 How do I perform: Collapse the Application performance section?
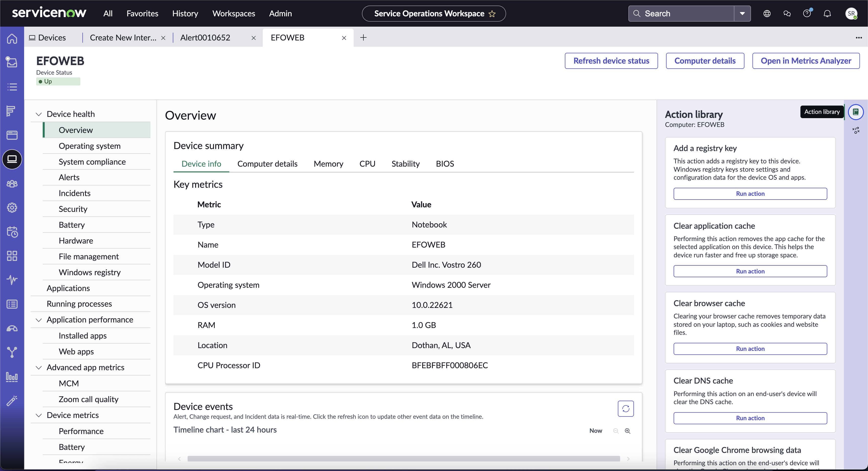click(39, 320)
